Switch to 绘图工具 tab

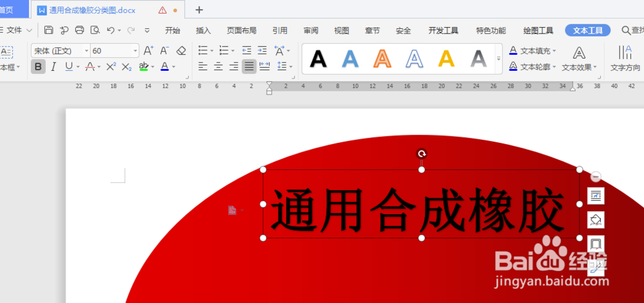pyautogui.click(x=538, y=30)
